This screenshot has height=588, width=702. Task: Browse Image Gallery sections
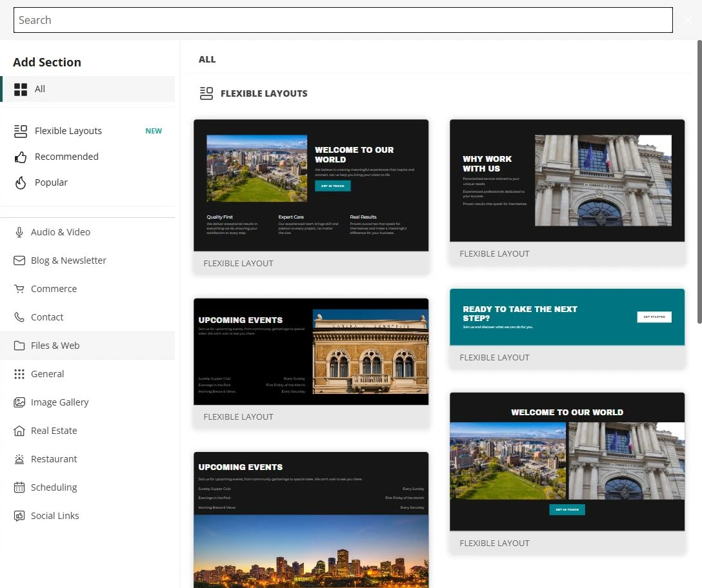[88, 402]
